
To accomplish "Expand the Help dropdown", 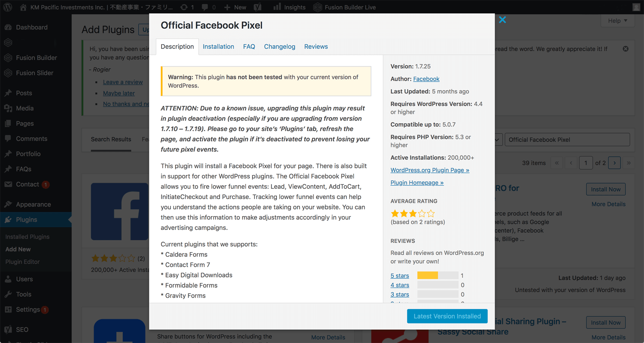I will click(618, 21).
